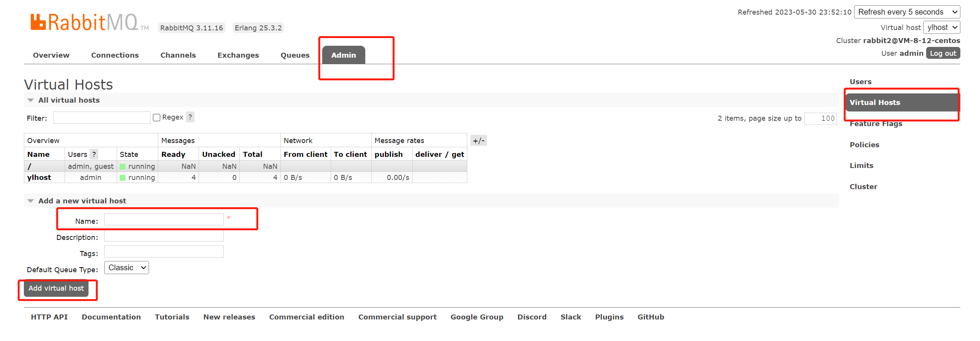Screen dimensions: 980x341
Task: Click the Add virtual host button
Action: (x=56, y=288)
